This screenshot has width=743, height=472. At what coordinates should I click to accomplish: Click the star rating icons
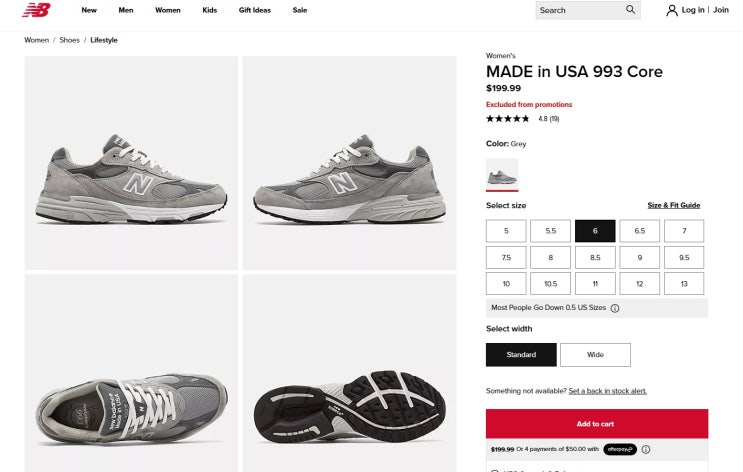pyautogui.click(x=508, y=119)
